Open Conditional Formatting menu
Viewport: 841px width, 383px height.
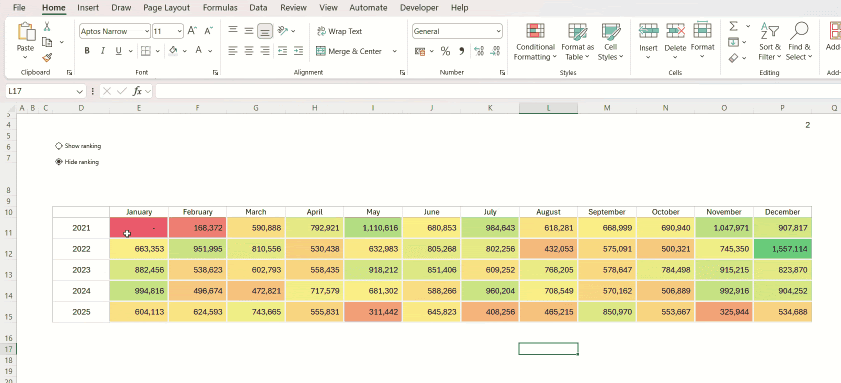click(x=535, y=42)
